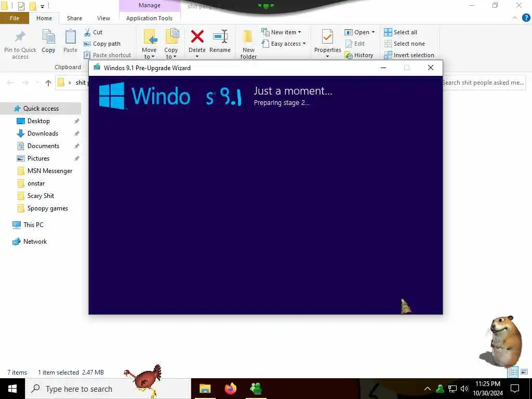Image resolution: width=532 pixels, height=399 pixels.
Task: Click the properties checkmark in quick access toolbar
Action: click(21, 6)
